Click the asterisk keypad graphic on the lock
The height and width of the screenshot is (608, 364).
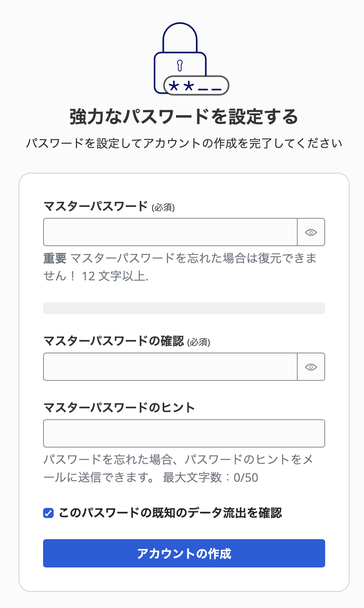click(x=195, y=86)
